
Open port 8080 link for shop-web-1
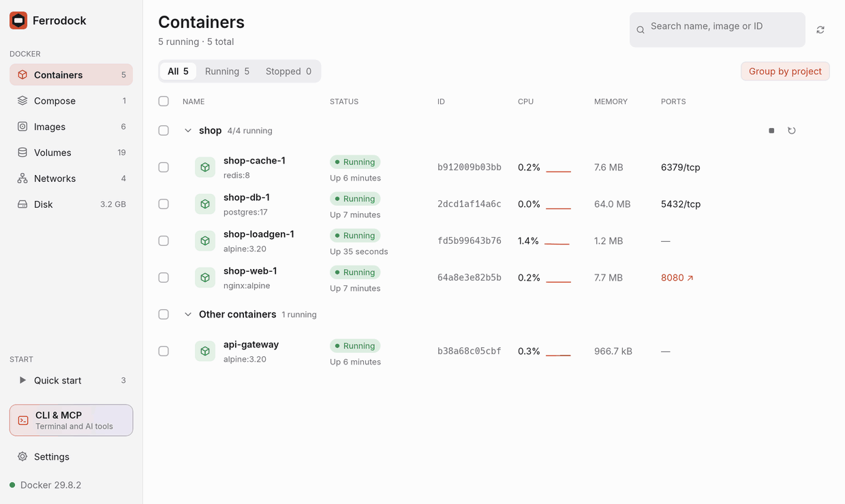[677, 277]
